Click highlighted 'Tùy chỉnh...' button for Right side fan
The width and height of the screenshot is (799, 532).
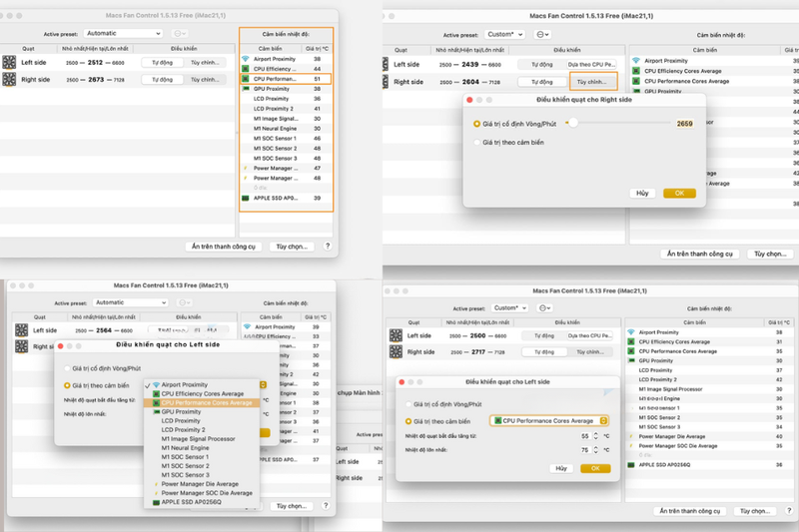coord(591,82)
